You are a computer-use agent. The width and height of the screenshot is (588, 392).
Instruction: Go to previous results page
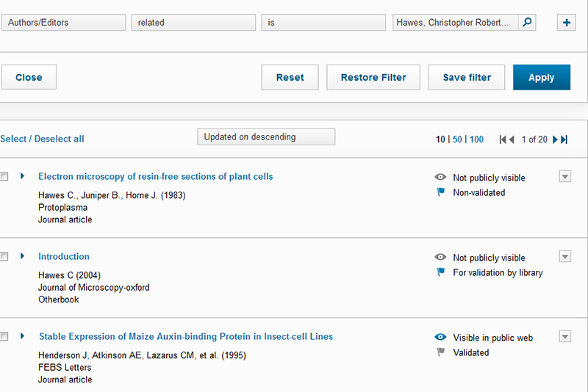[512, 139]
